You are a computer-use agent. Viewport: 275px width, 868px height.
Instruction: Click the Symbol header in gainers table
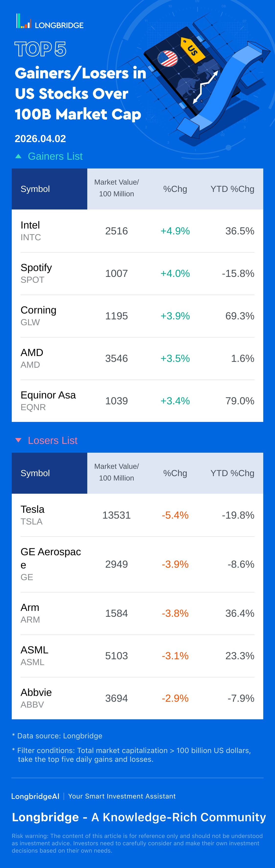[x=35, y=189]
